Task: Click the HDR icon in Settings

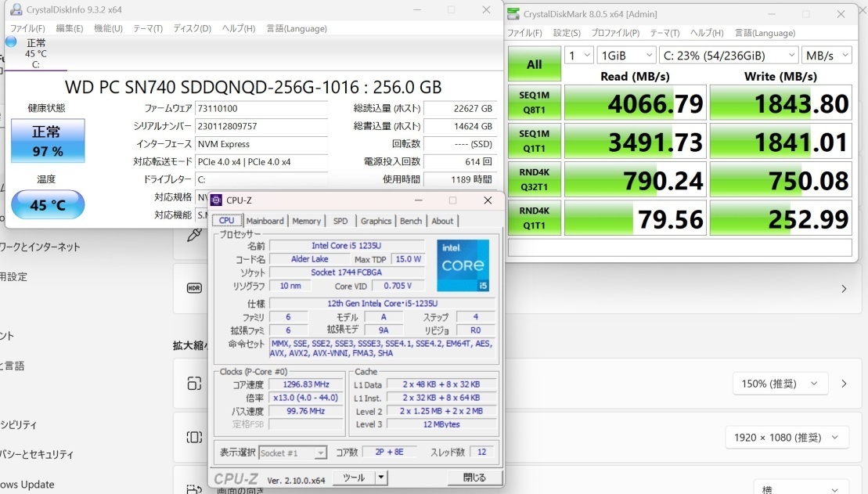Action: pos(194,288)
